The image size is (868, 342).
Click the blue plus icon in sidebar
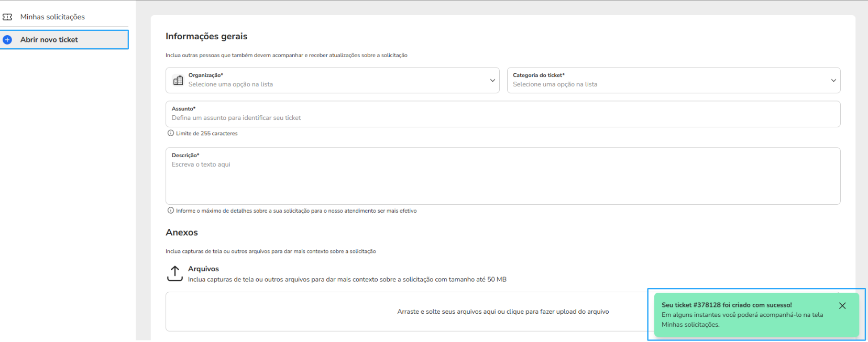[7, 40]
